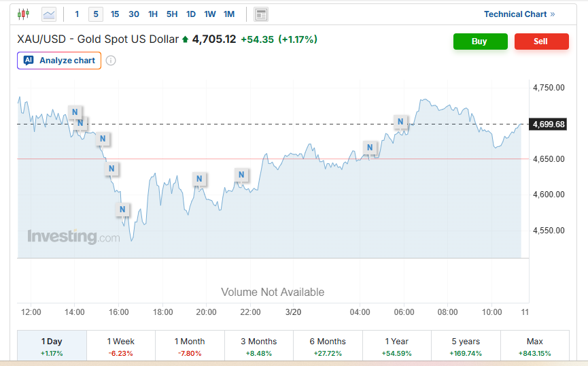Screen dimensions: 588x366
Task: Open the news marker near 20:00
Action: click(199, 179)
